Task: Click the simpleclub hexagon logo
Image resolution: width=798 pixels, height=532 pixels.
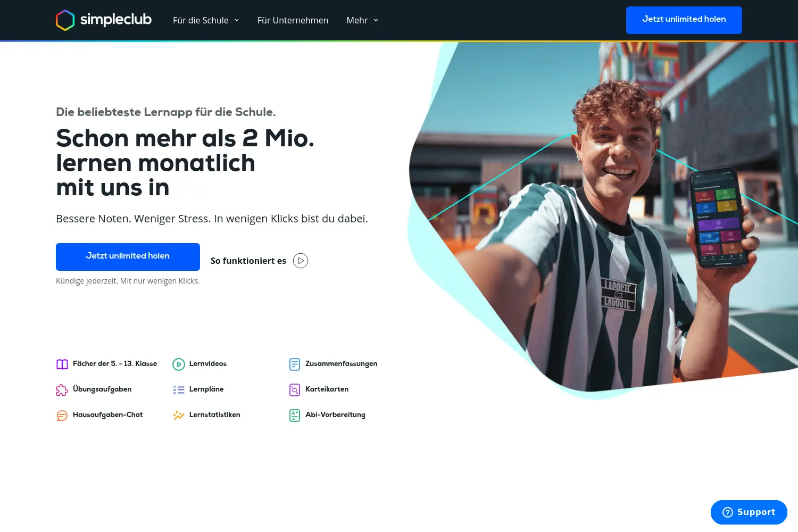Action: pos(65,20)
